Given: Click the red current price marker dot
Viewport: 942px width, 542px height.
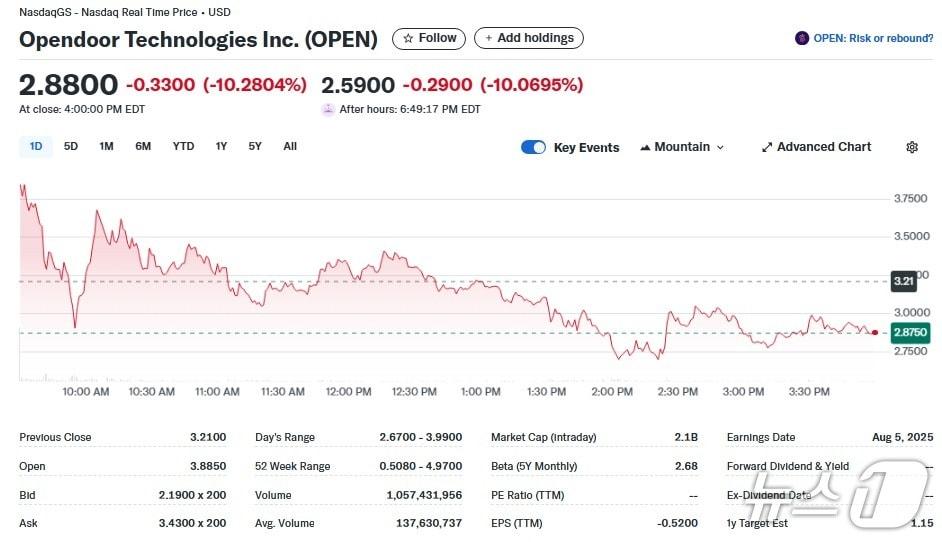Looking at the screenshot, I should coord(875,332).
